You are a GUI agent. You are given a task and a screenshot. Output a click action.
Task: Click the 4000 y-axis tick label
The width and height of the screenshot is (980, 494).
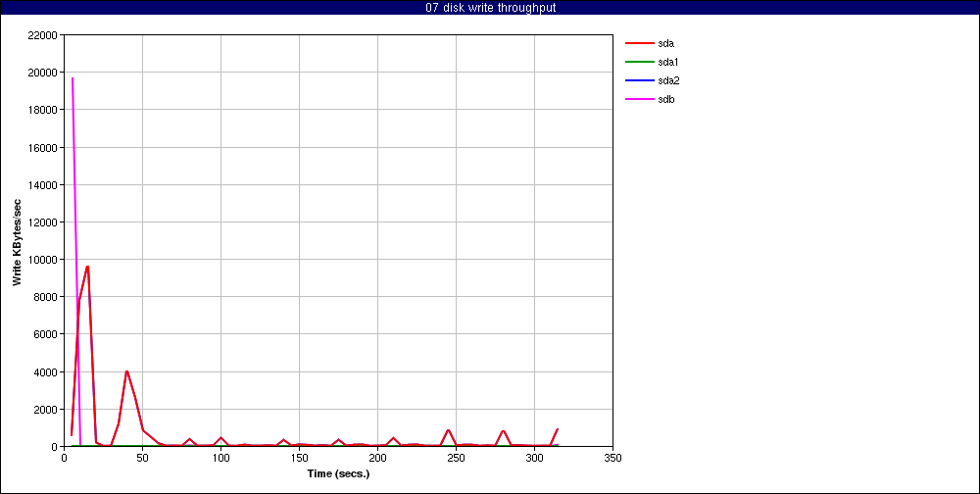(46, 372)
